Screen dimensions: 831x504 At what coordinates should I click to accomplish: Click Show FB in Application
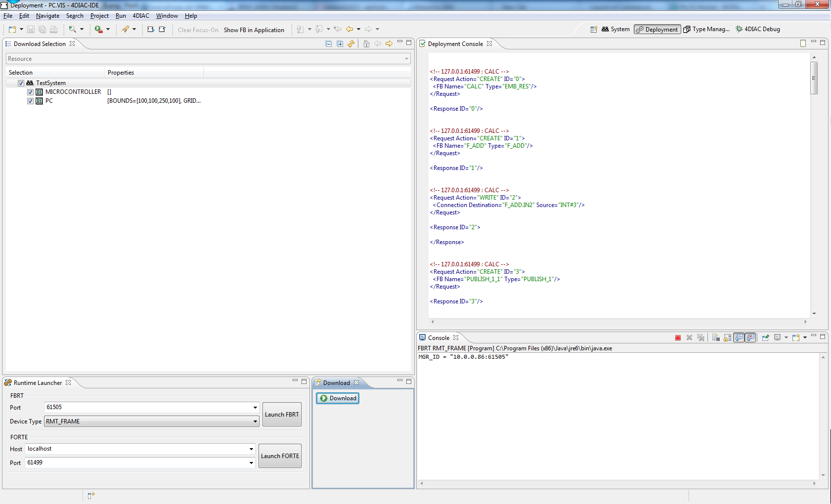pyautogui.click(x=254, y=30)
